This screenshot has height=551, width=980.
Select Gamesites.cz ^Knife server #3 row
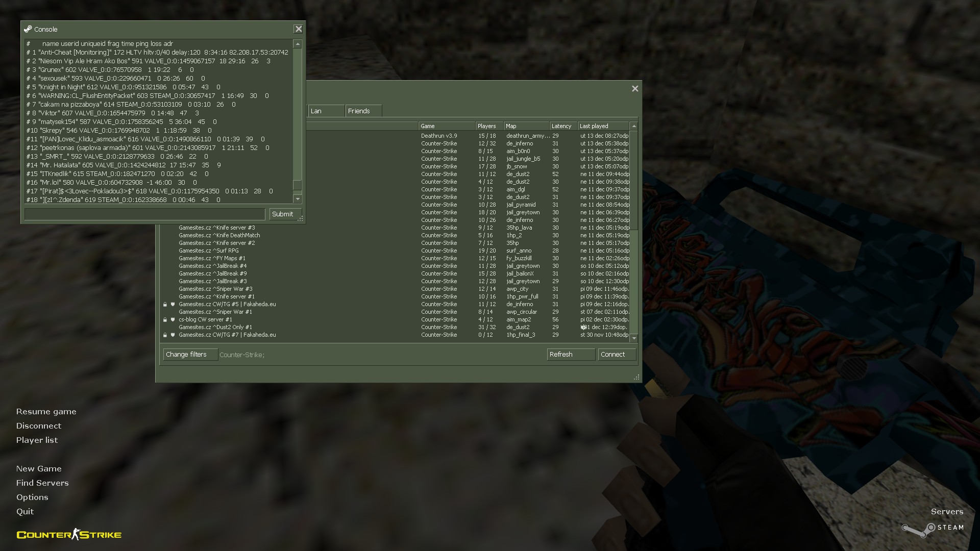395,228
